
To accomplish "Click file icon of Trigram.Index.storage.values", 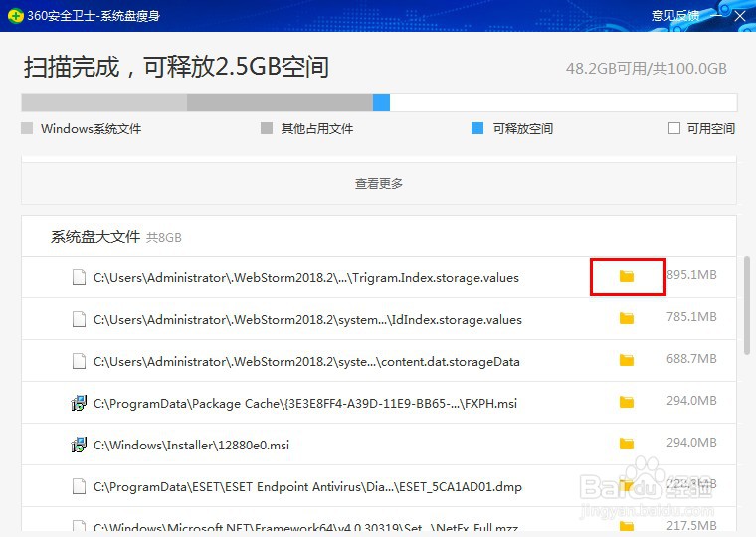I will (79, 277).
